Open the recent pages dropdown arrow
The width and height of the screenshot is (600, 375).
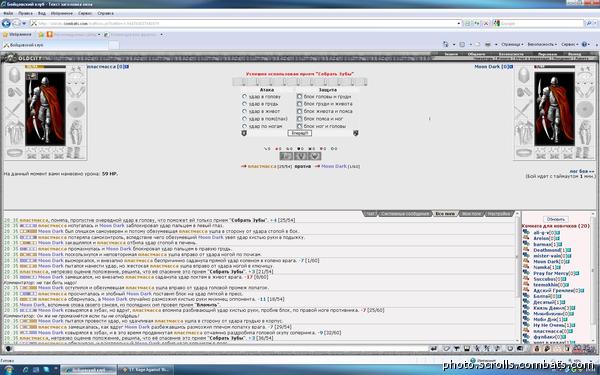(24, 24)
